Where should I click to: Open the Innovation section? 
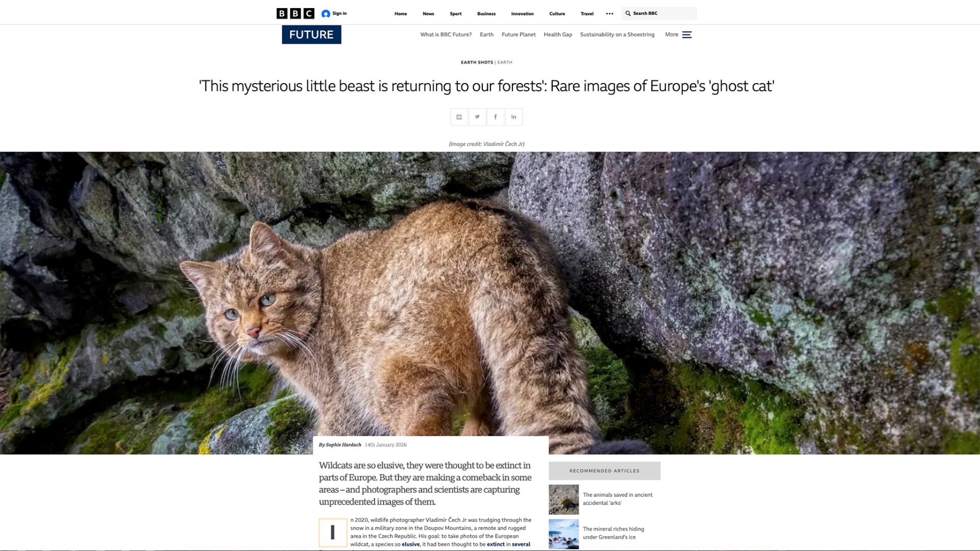pyautogui.click(x=522, y=14)
